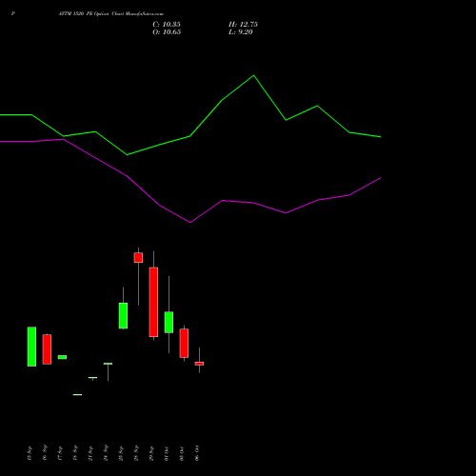Select the tall red candlestick above 29 Sep

pos(153,302)
